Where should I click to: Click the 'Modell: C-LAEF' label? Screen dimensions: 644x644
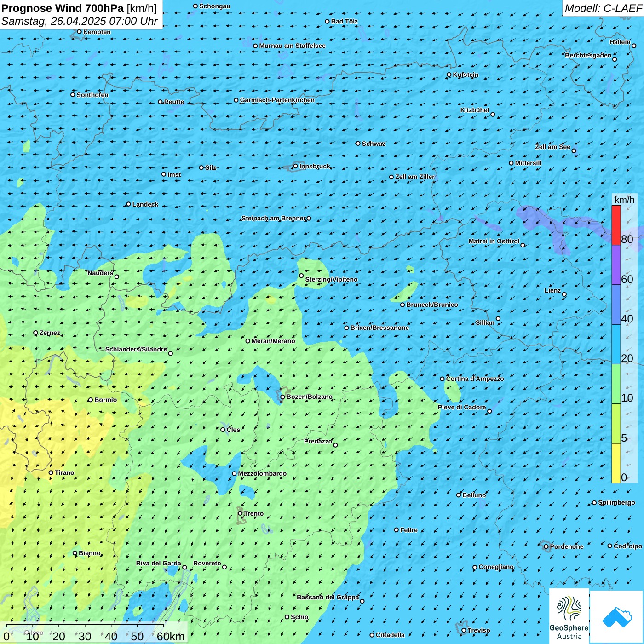(603, 8)
